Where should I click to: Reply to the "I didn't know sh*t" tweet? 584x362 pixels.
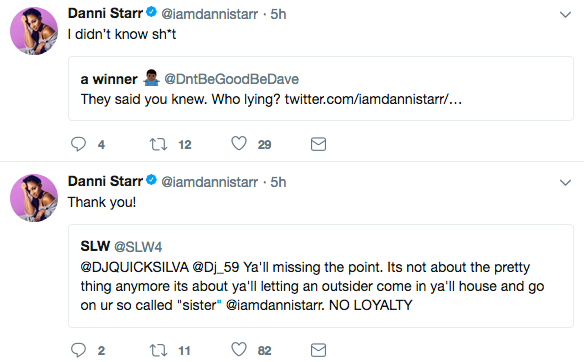(x=79, y=144)
